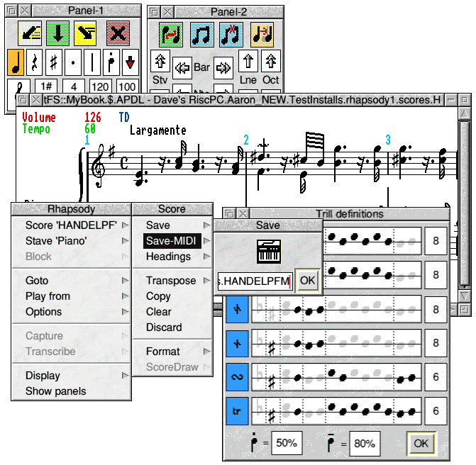Toggle the staccato note button in Panel-1

[111, 62]
